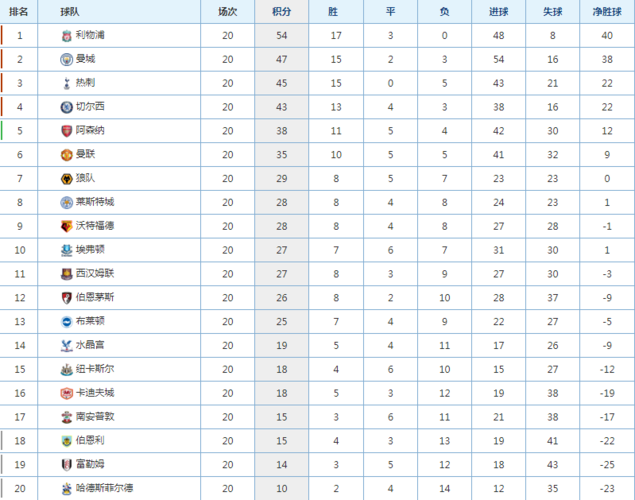Image resolution: width=635 pixels, height=500 pixels.
Task: Click 卡迪夫城 team name
Action: point(95,393)
